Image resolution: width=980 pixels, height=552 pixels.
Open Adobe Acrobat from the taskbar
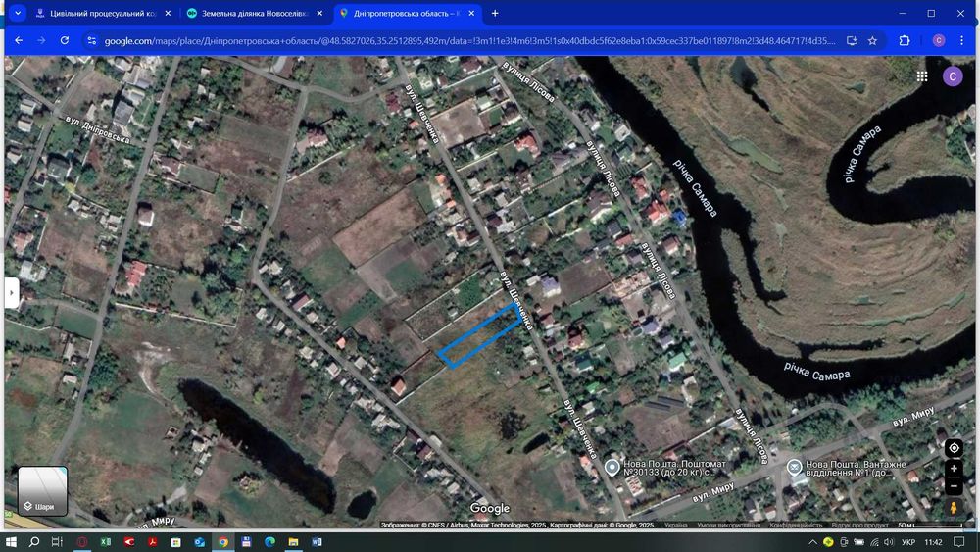point(153,542)
